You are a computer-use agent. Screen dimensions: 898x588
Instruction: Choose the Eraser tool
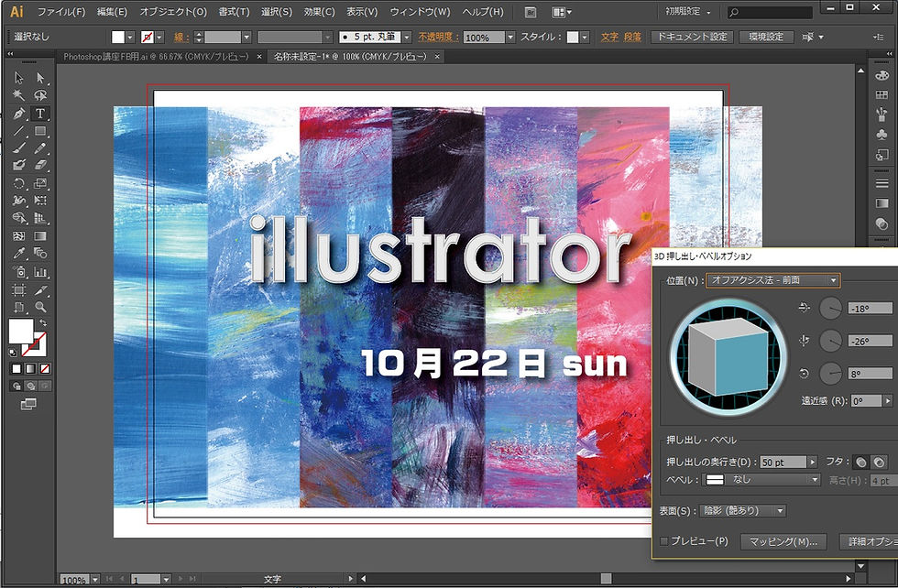click(40, 166)
